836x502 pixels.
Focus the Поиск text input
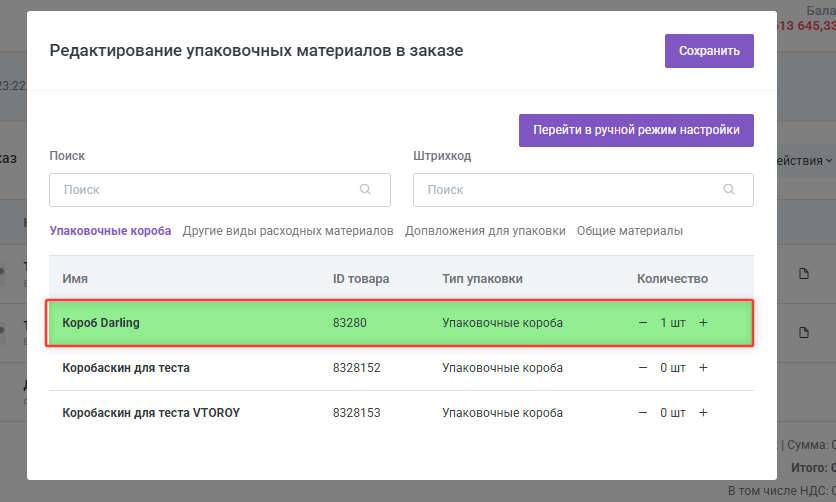click(205, 189)
